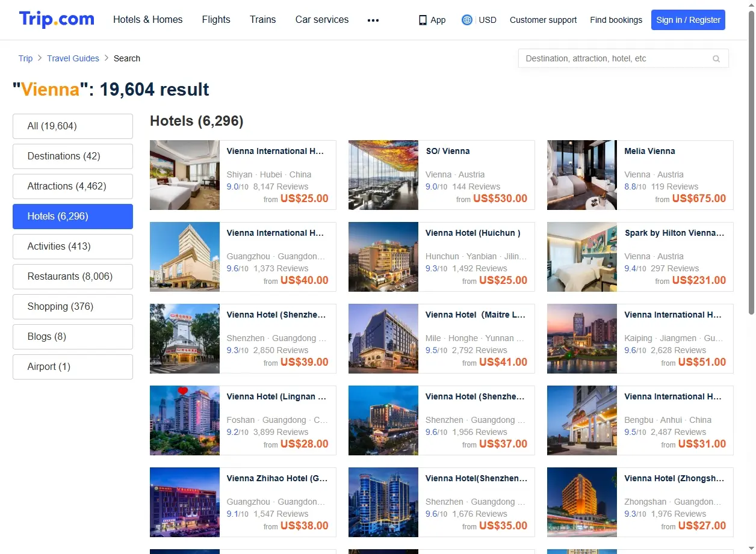Click US$27.00 Zhongshan hotel price
Screen dimensions: 756x554
[702, 526]
